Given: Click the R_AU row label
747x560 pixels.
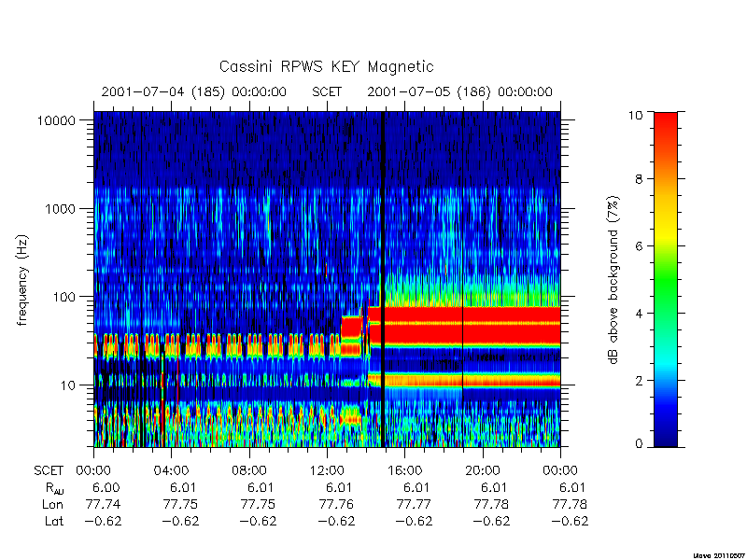Looking at the screenshot, I should (x=54, y=488).
